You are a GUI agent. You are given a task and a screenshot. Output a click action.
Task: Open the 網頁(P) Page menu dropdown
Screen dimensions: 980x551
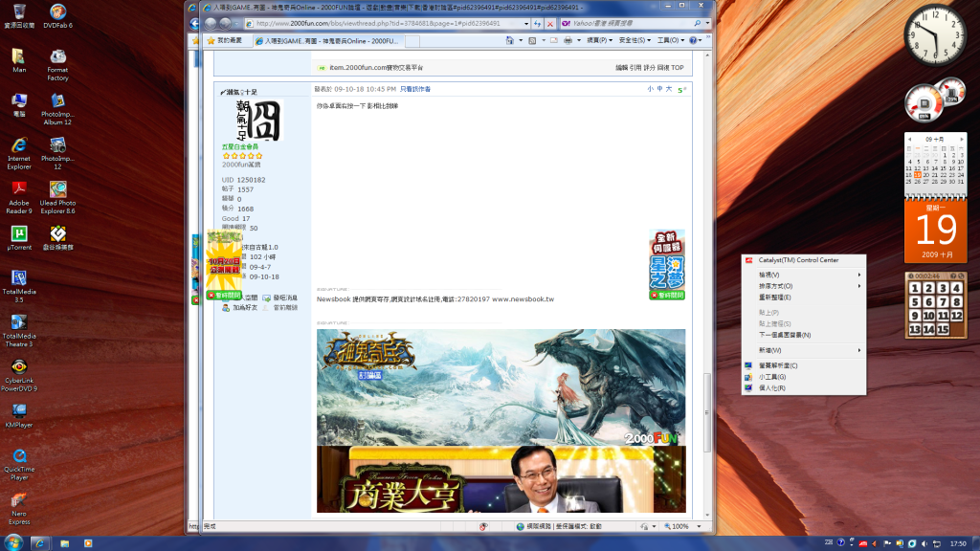click(599, 40)
